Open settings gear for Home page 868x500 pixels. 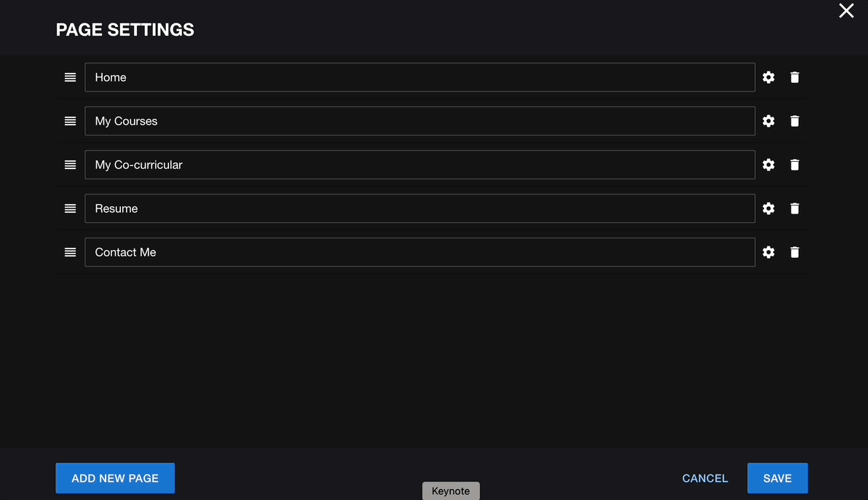768,77
